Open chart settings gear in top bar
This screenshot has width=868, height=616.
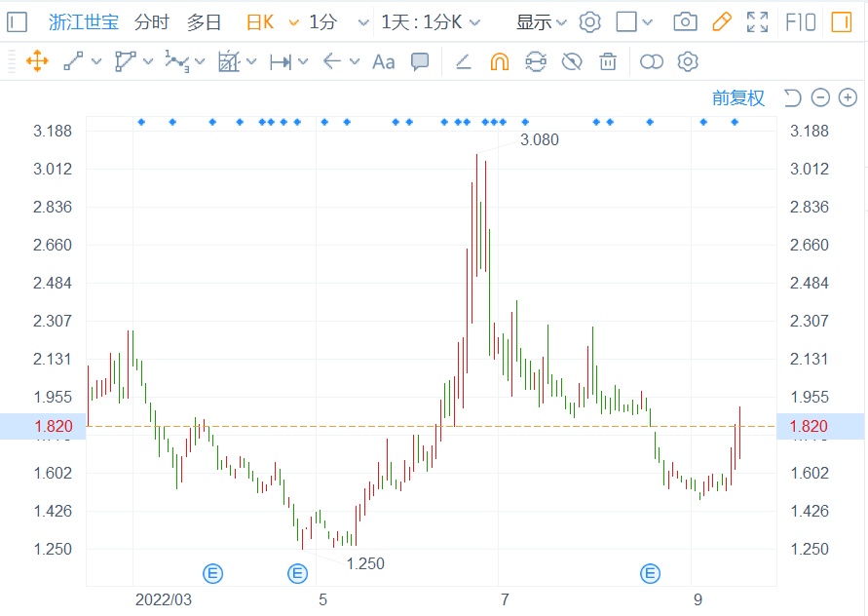pyautogui.click(x=589, y=22)
